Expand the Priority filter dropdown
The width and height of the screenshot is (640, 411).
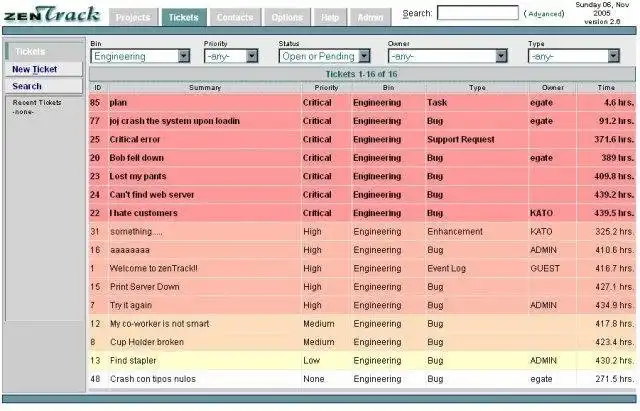point(231,56)
